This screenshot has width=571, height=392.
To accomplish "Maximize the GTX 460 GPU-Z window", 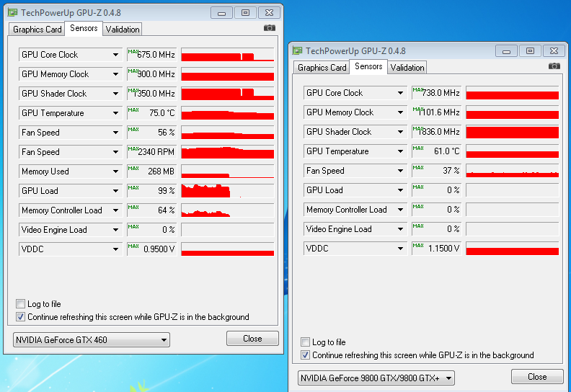I will click(x=245, y=13).
